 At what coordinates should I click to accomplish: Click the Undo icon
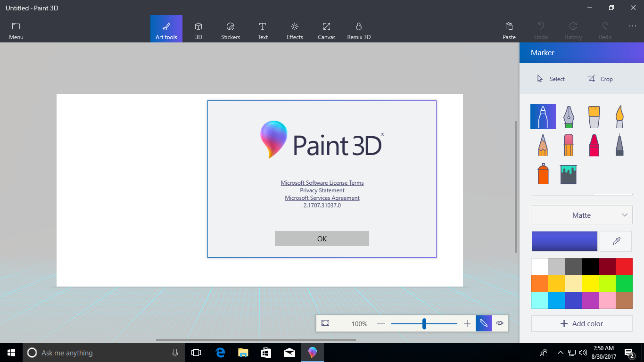click(541, 26)
